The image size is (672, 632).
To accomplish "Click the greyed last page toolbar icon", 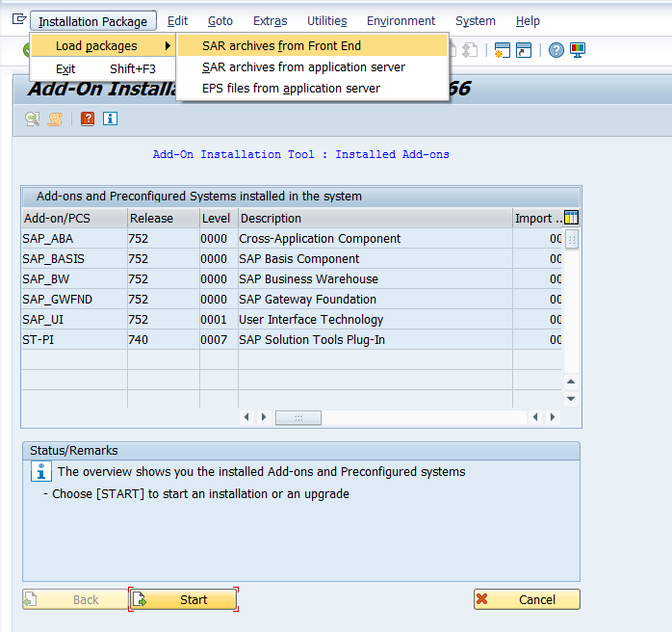I will [x=470, y=50].
